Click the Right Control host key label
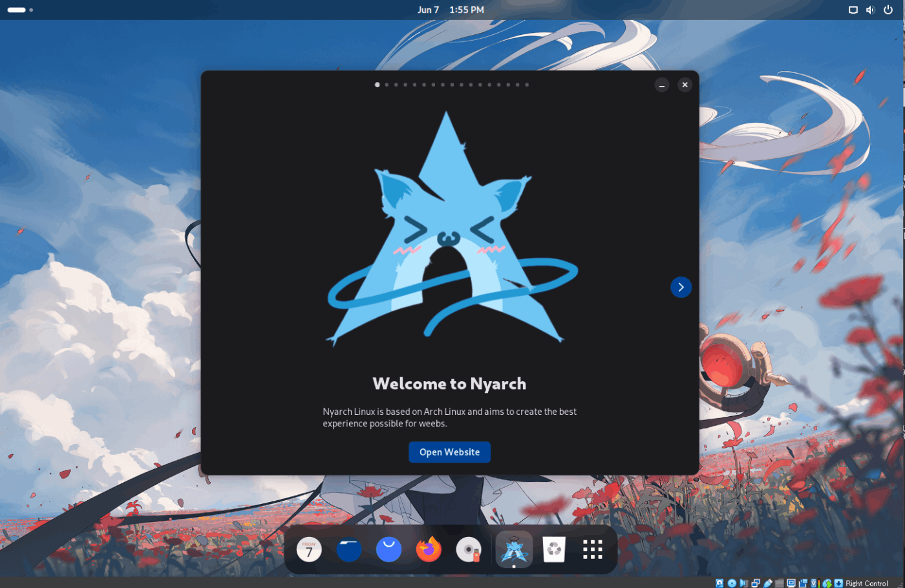The image size is (905, 588). point(867,583)
